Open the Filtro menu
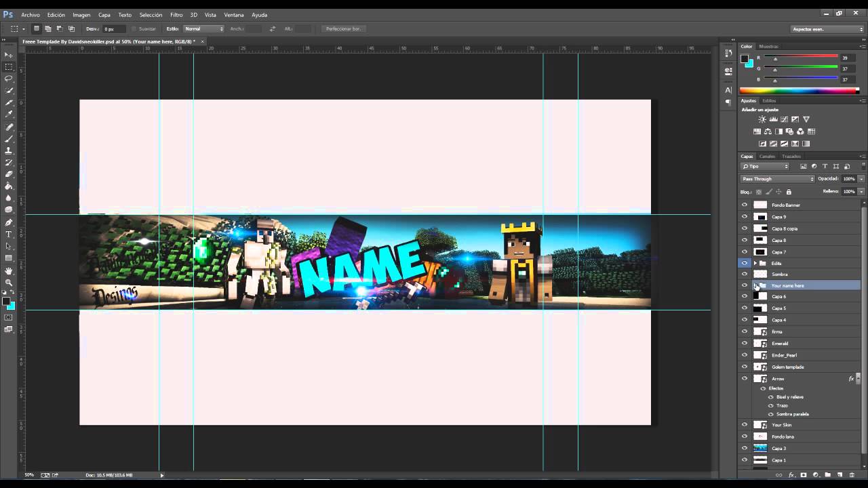This screenshot has height=488, width=868. click(176, 14)
